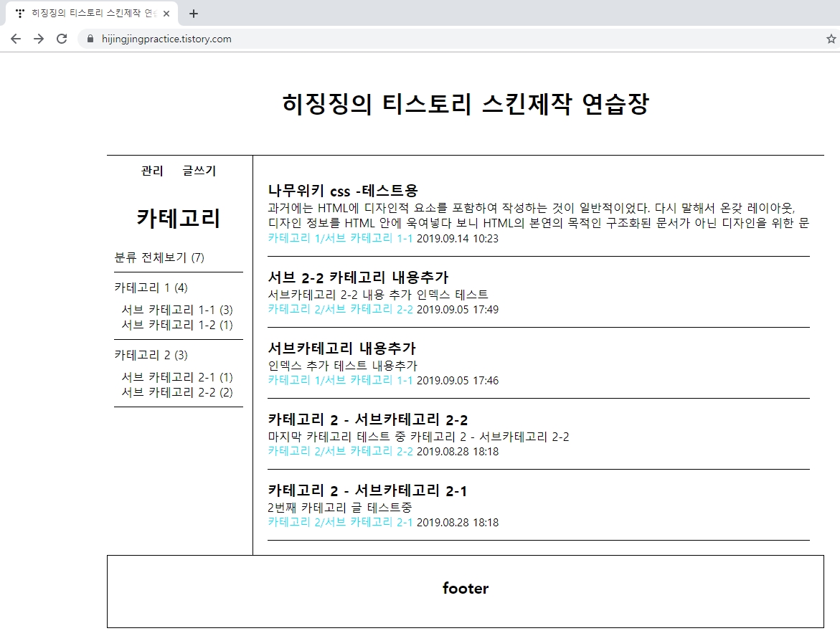Open post titled 서브 2-2 카테고리 내용추가
840x636 pixels.
[x=359, y=277]
